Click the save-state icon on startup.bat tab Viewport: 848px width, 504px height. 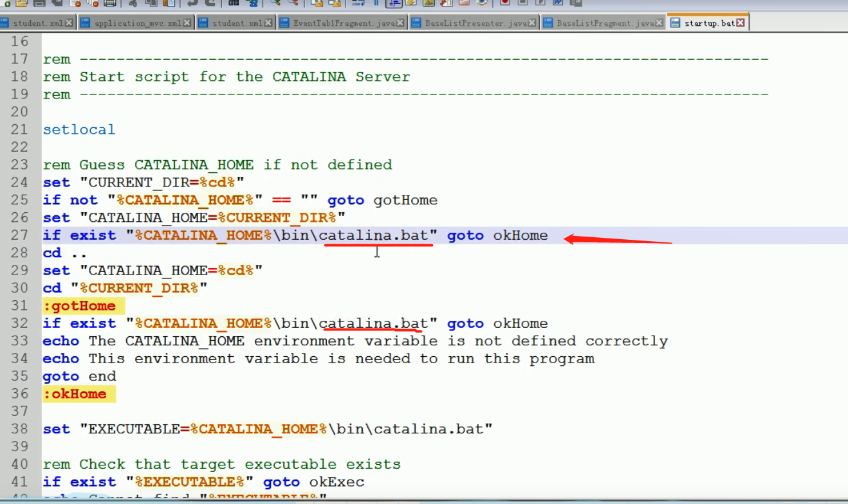[x=675, y=23]
